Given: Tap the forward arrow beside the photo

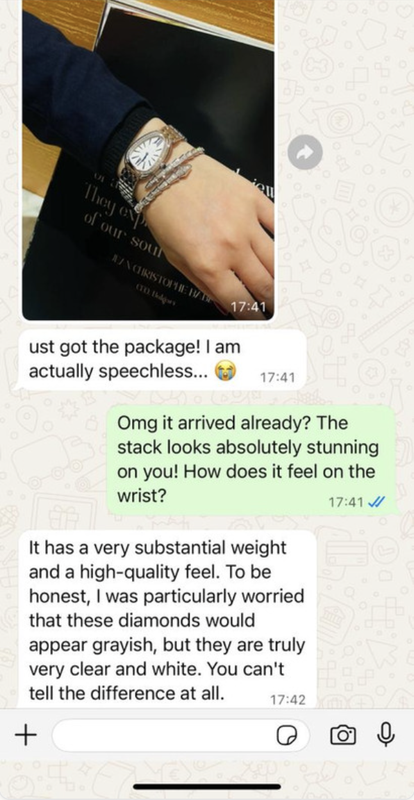Looking at the screenshot, I should pos(305,152).
